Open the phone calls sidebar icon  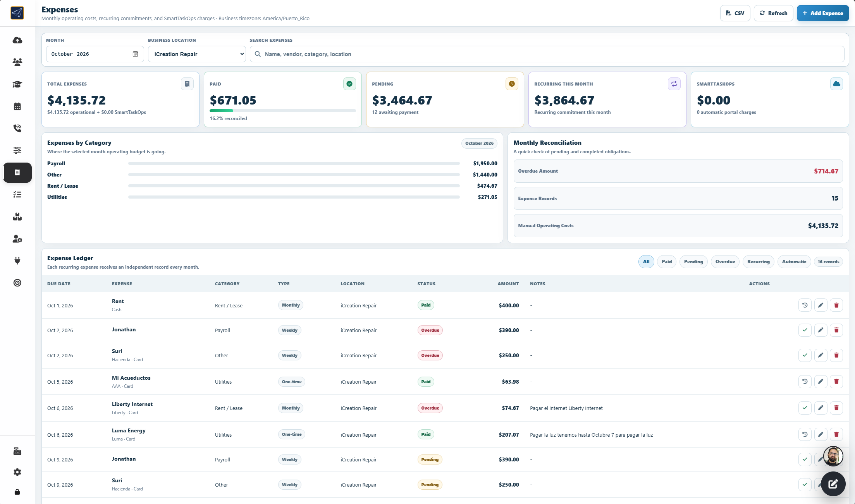17,128
